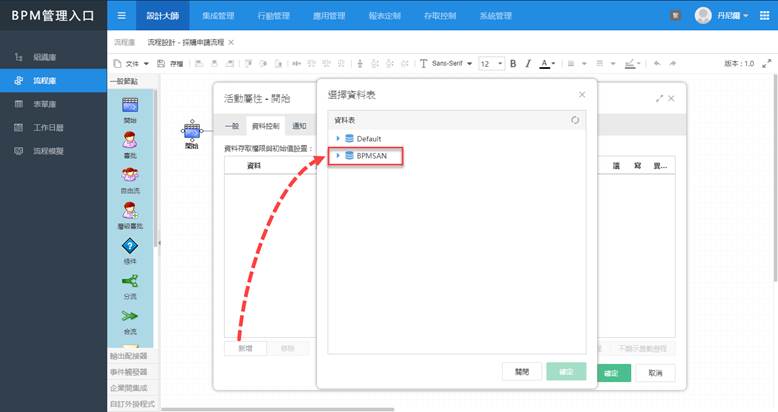Expand the Default database node

tap(338, 138)
